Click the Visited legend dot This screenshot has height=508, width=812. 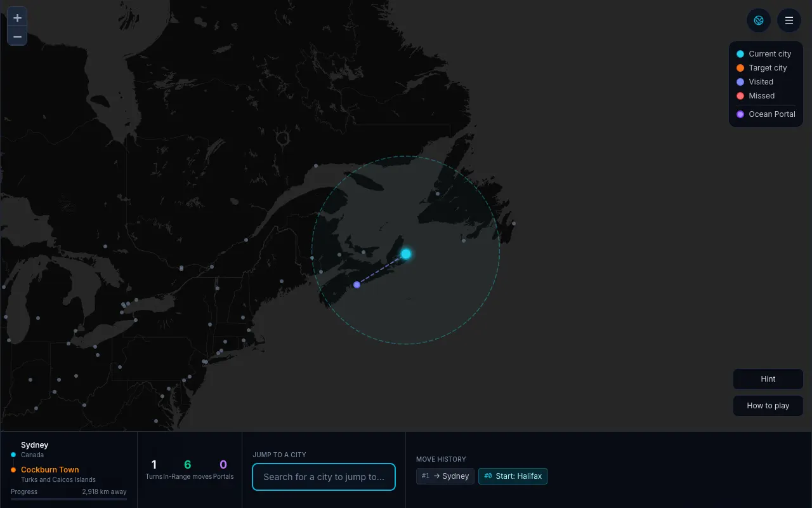pyautogui.click(x=740, y=82)
